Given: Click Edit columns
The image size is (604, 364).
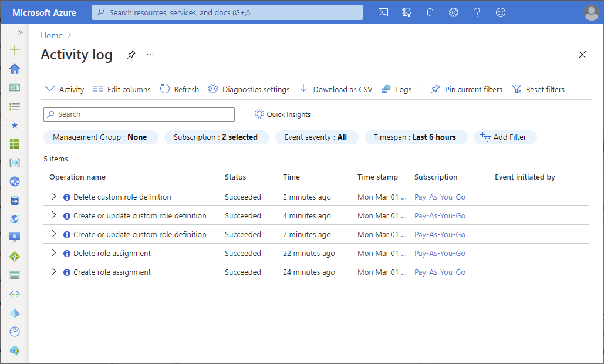Looking at the screenshot, I should [x=122, y=89].
